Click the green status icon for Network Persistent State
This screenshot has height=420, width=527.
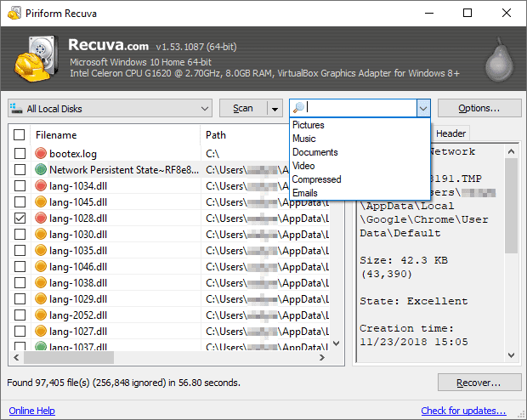click(41, 169)
